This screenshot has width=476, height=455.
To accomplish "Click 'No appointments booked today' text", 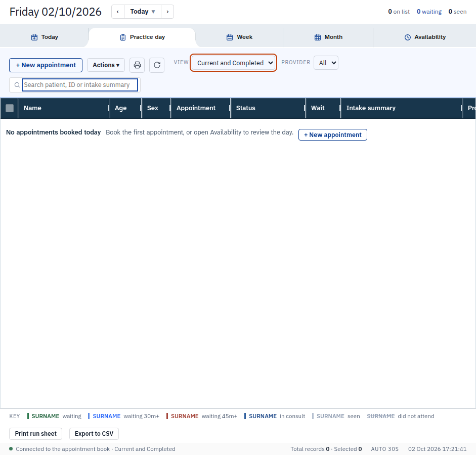I will pyautogui.click(x=54, y=132).
